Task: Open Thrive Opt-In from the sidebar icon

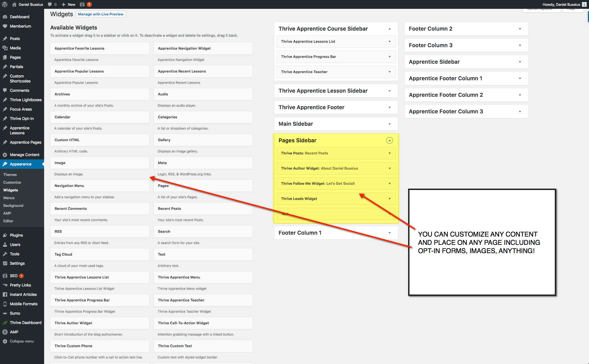Action: [6, 118]
